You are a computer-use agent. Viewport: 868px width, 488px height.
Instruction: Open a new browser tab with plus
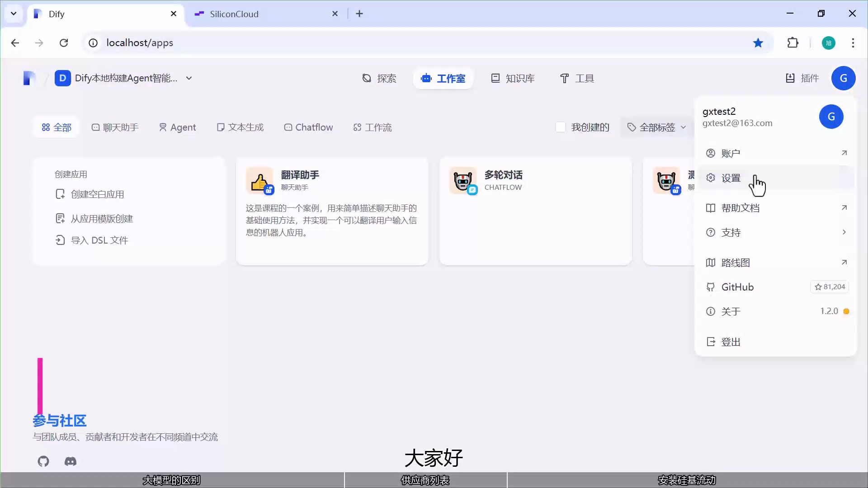click(x=359, y=14)
